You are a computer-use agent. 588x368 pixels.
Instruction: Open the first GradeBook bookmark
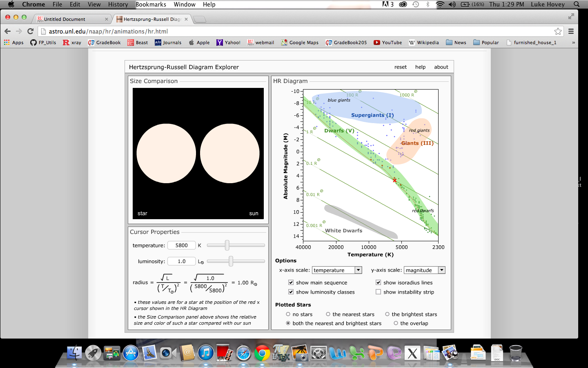click(x=104, y=43)
